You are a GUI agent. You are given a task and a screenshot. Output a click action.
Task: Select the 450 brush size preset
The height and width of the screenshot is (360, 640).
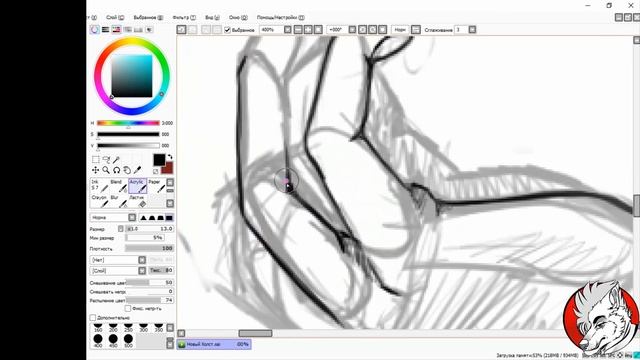pos(113,340)
